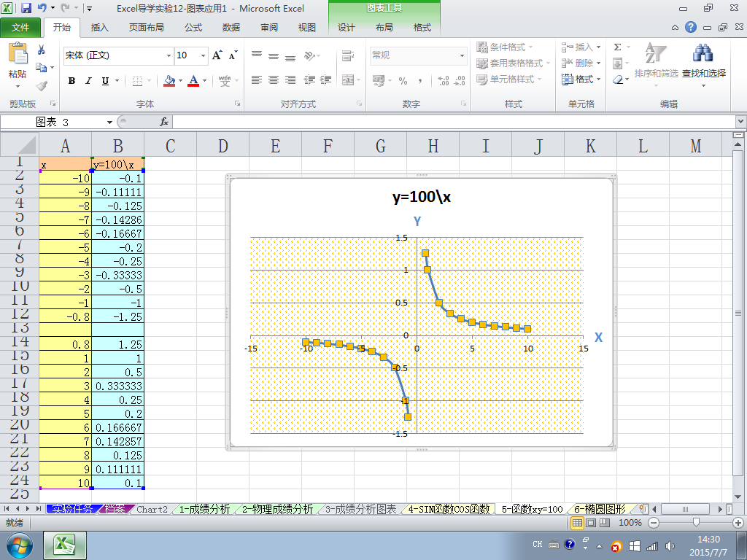The image size is (747, 560).
Task: Center text horizontally
Action: (x=274, y=80)
